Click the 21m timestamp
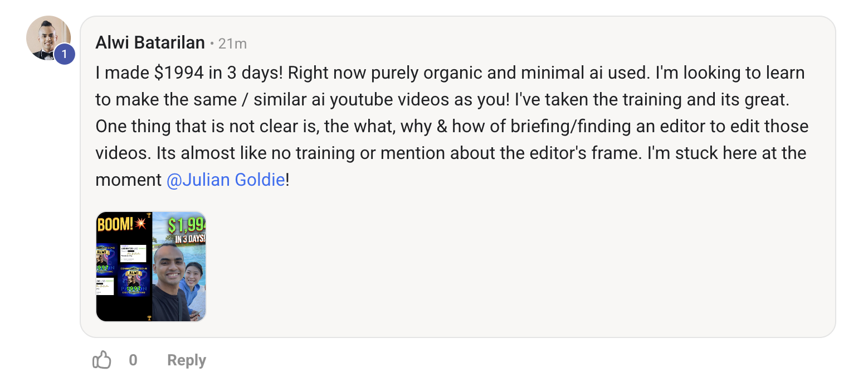Image resolution: width=868 pixels, height=386 pixels. [x=232, y=44]
